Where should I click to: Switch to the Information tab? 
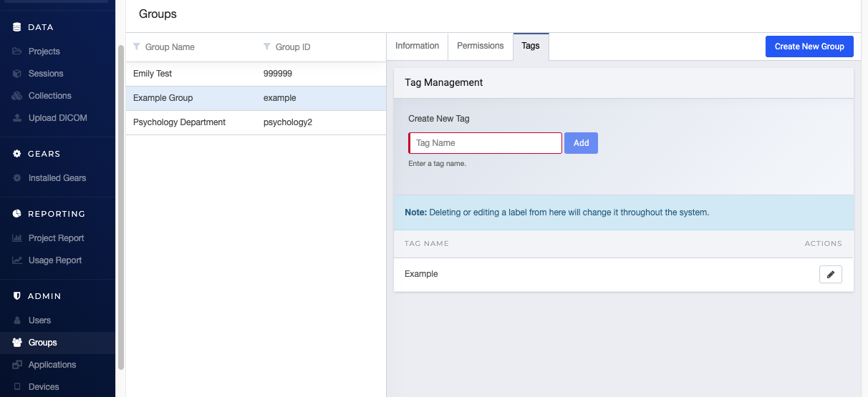(417, 46)
